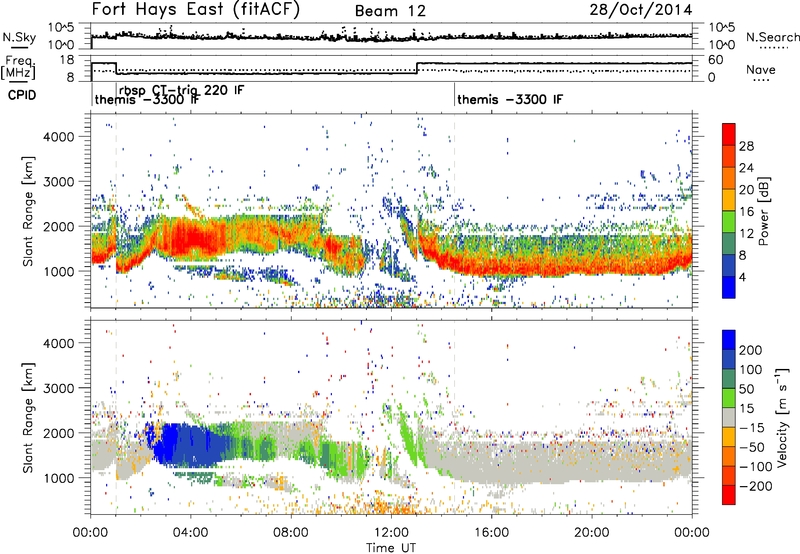Click the '28' power scale value
The width and height of the screenshot is (800, 554).
click(x=746, y=146)
